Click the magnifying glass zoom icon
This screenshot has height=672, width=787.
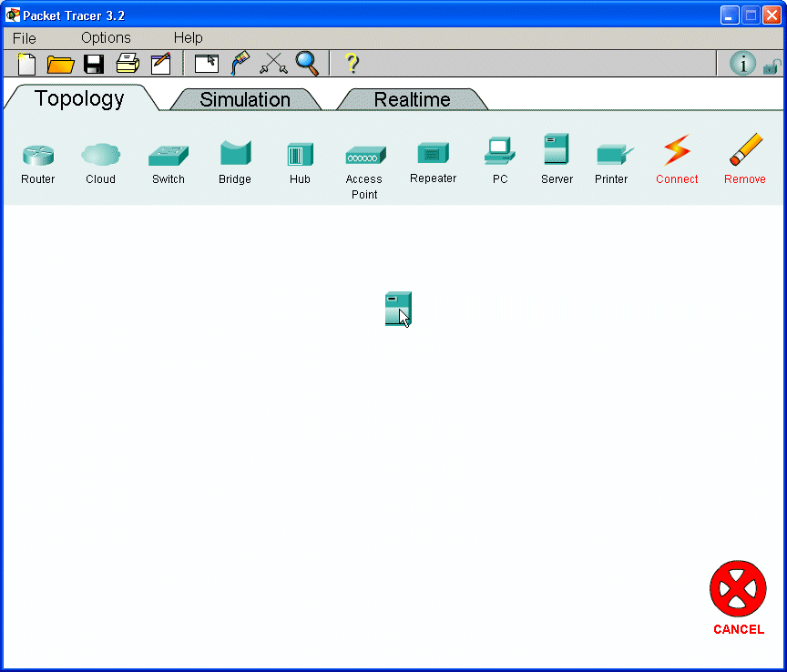pos(307,63)
